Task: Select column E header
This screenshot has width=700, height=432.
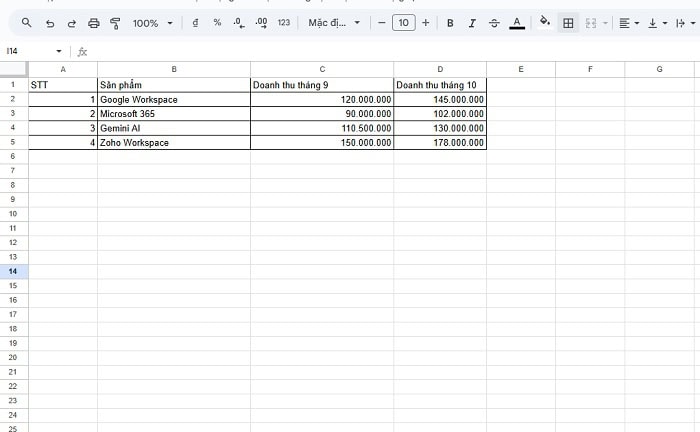Action: pos(521,69)
